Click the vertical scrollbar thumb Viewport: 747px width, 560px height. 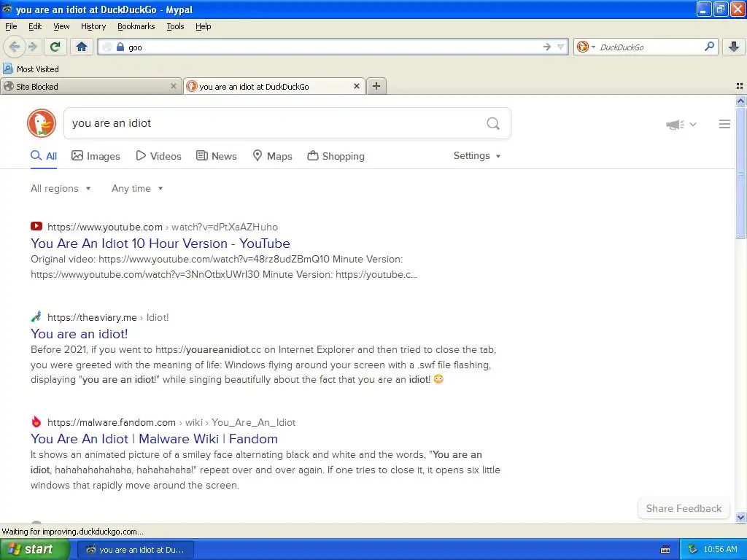tap(740, 174)
